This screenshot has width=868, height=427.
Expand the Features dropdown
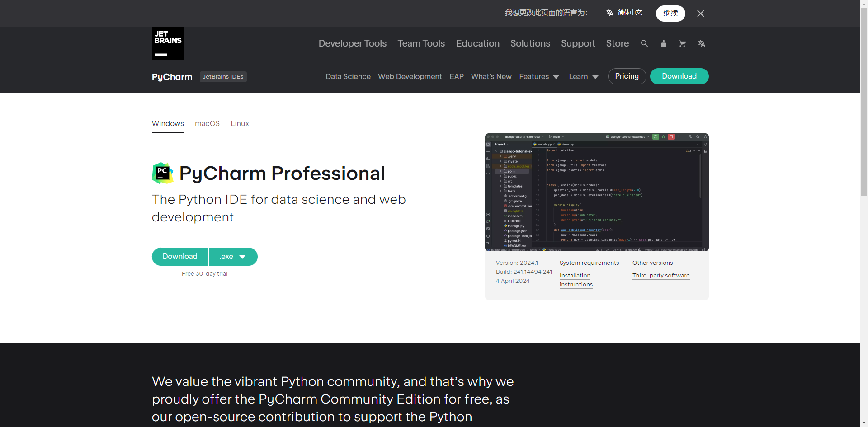[539, 76]
